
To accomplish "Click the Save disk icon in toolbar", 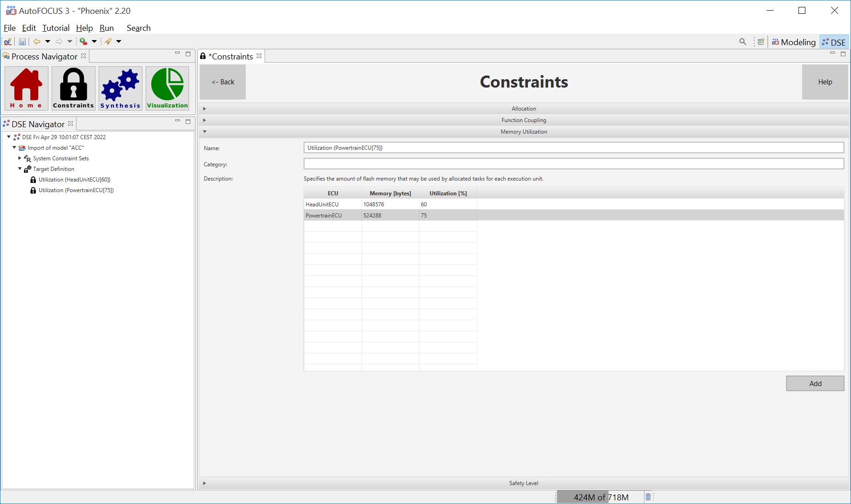I will point(22,41).
